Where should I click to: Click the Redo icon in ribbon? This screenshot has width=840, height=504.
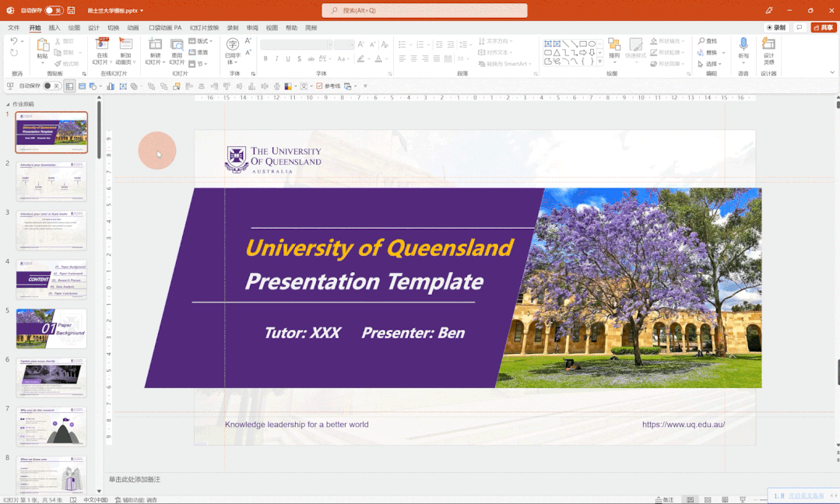click(x=13, y=52)
